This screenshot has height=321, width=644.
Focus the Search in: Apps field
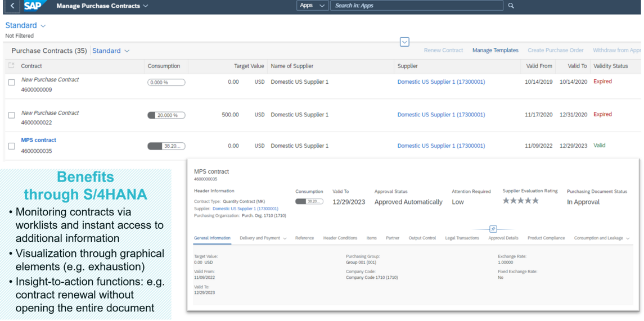[416, 6]
